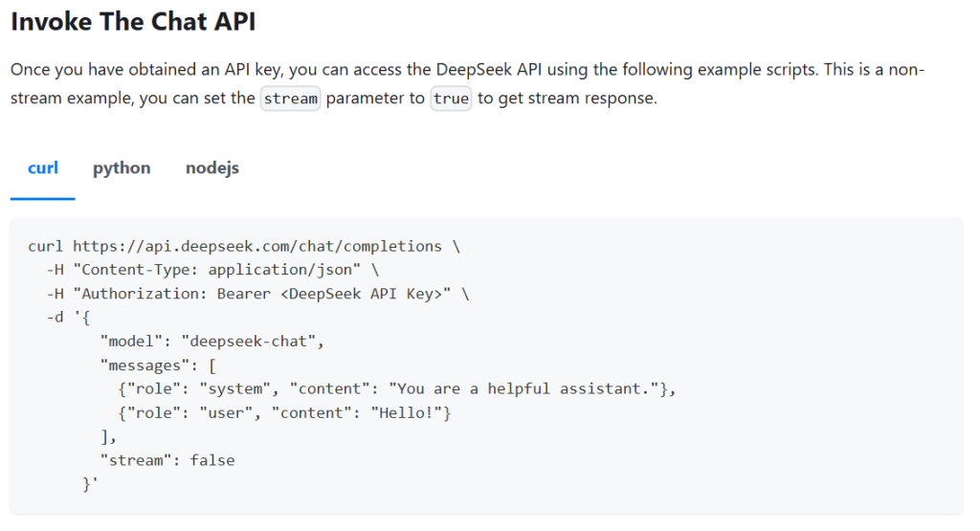Click the inline "stream" code label
Screen dimensions: 980x531
pyautogui.click(x=291, y=99)
